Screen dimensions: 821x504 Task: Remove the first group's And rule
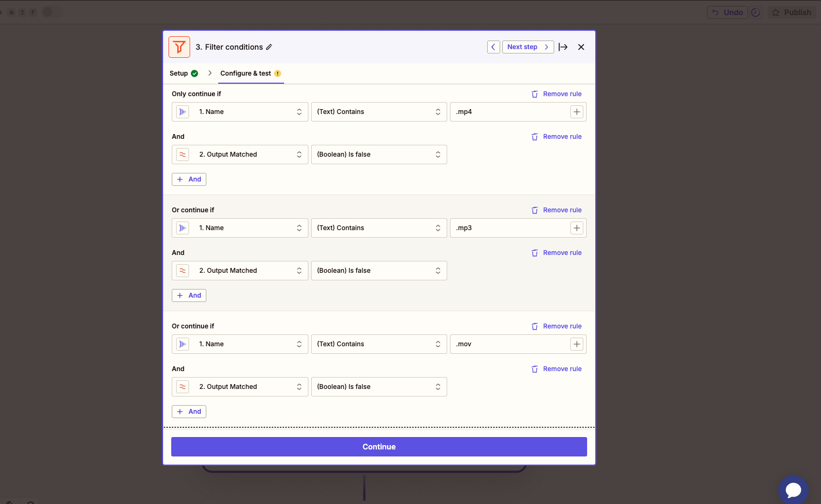556,137
